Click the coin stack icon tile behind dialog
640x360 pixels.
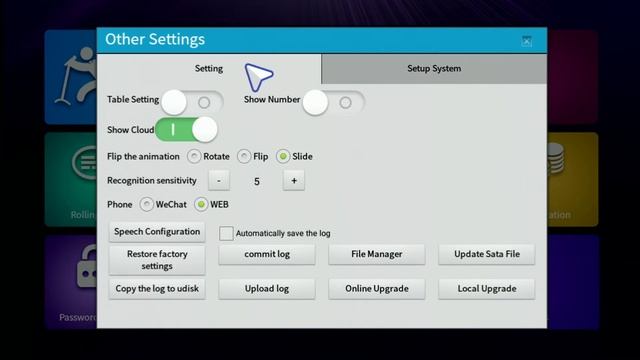(573, 179)
